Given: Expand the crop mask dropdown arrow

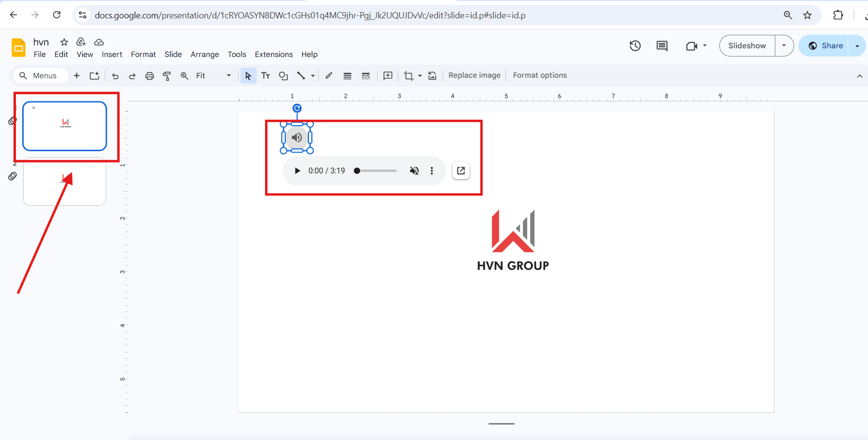Looking at the screenshot, I should 420,76.
